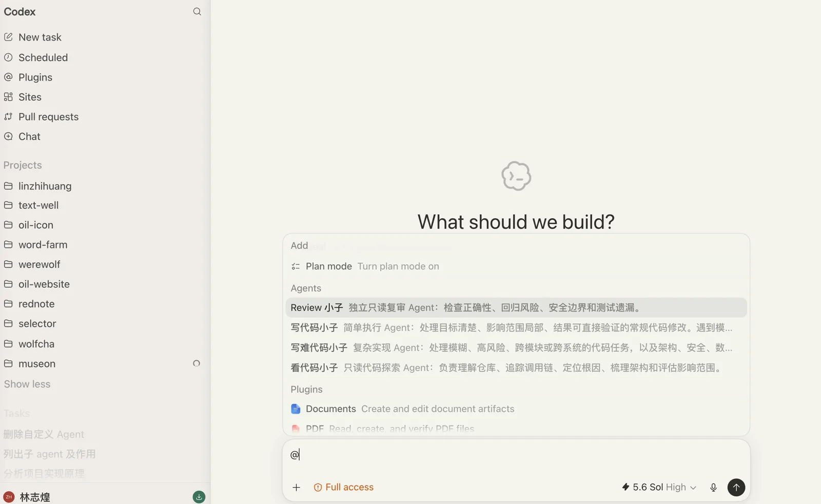Click the loading spinner beside museon
Image resolution: width=821 pixels, height=504 pixels.
click(197, 363)
